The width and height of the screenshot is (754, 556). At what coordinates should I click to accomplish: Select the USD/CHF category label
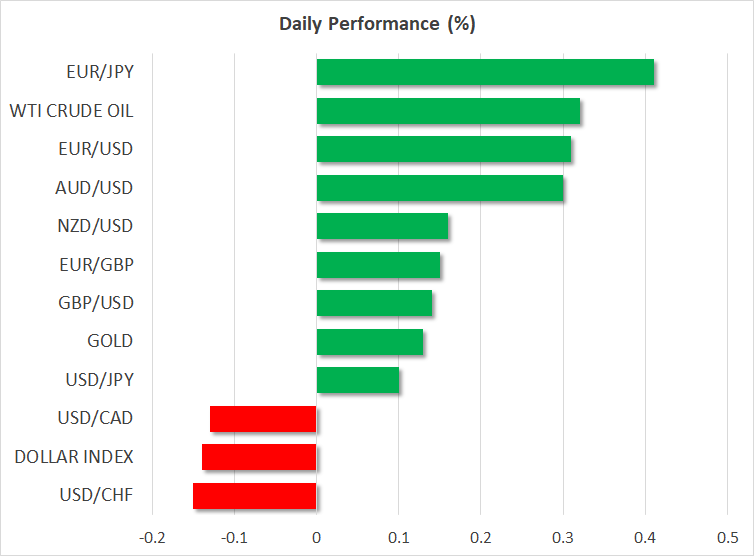99,496
